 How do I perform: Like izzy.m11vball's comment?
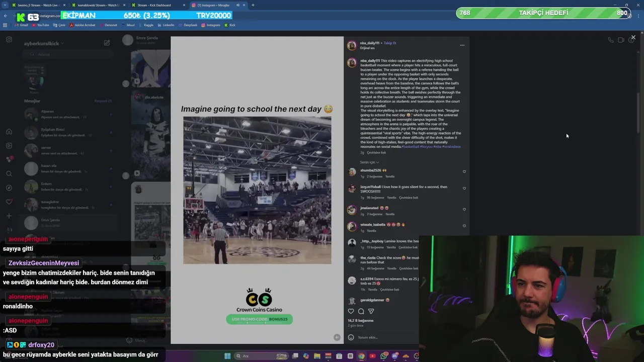pos(464,188)
